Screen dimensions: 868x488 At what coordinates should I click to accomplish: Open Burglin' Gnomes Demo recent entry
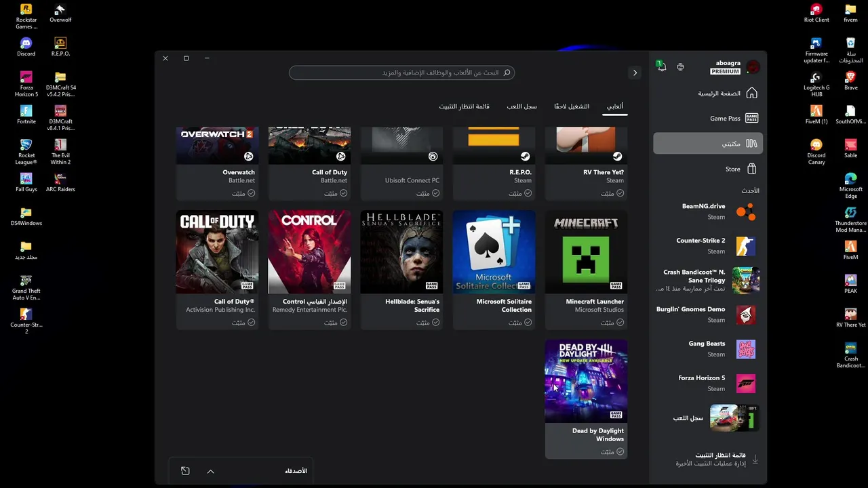(x=707, y=314)
